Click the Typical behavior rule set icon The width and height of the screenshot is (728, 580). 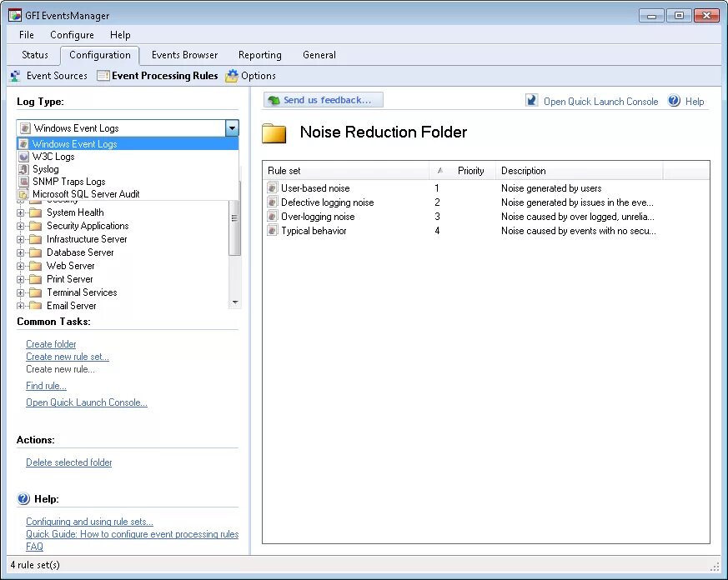click(273, 231)
